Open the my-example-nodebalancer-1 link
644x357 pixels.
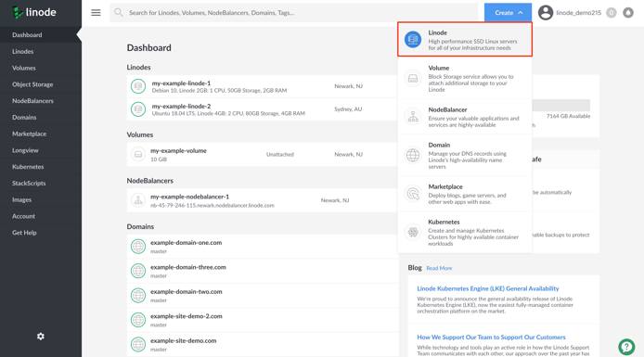tap(189, 197)
